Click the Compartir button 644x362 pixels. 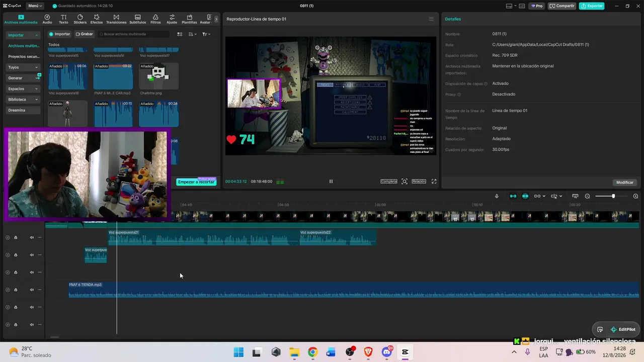562,6
